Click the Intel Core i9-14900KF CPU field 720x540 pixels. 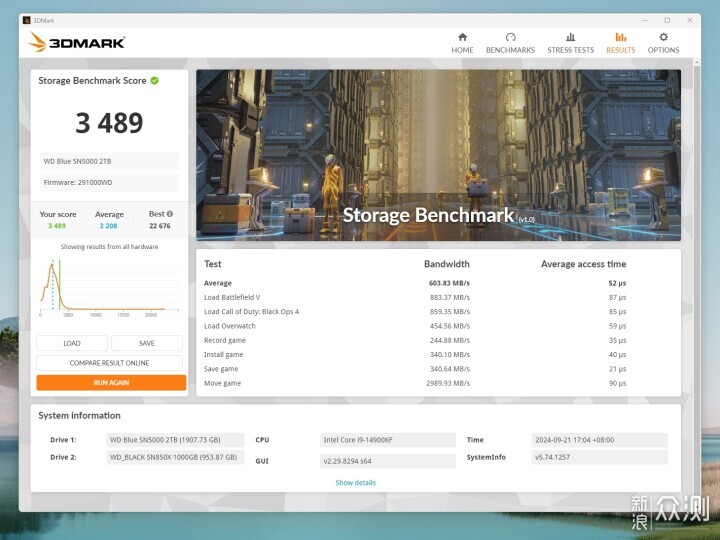coord(388,440)
